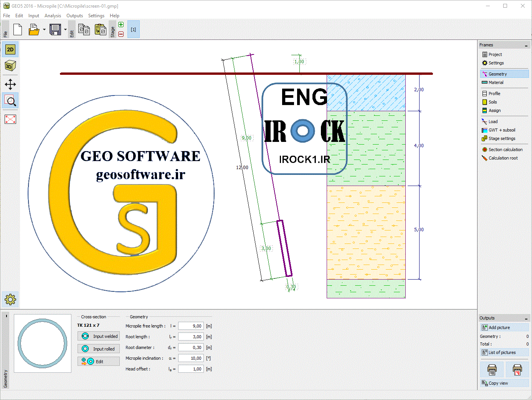Click the Add picture button
The width and height of the screenshot is (532, 400).
[504, 328]
